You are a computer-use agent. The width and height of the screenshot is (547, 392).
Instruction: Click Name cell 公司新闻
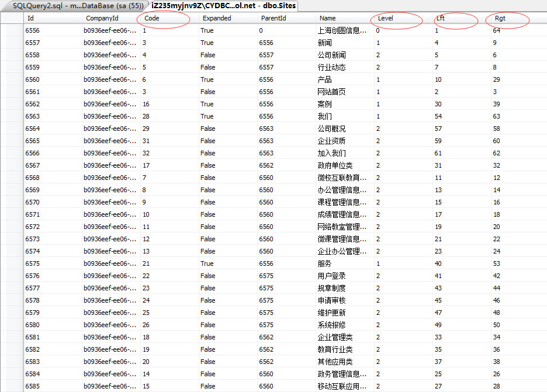[345, 55]
